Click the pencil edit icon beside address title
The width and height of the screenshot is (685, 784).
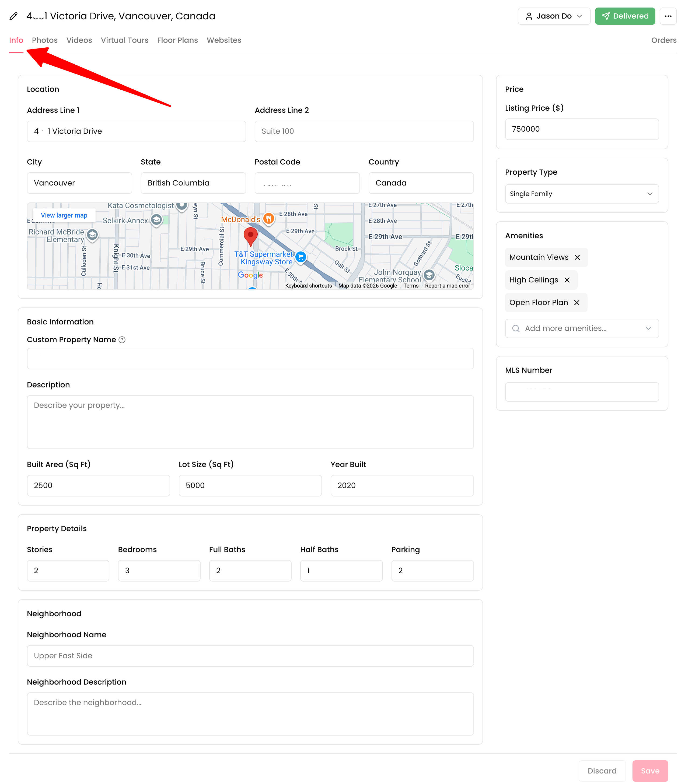tap(14, 16)
